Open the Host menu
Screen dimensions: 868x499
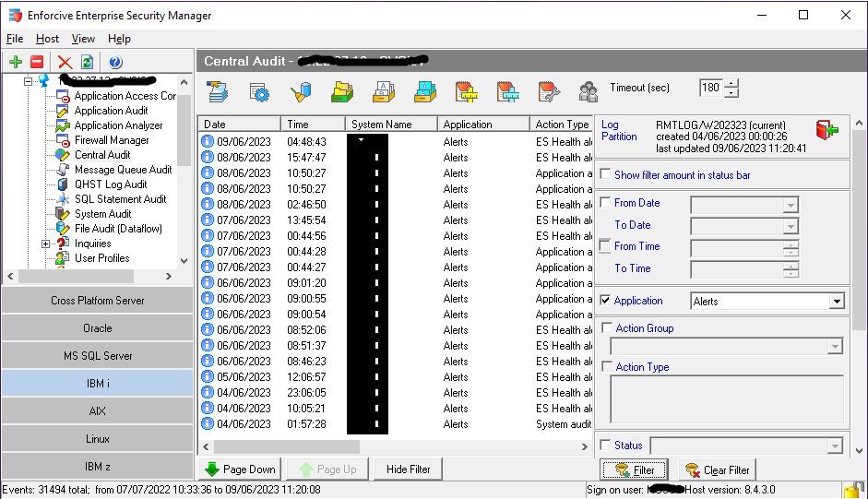[47, 39]
